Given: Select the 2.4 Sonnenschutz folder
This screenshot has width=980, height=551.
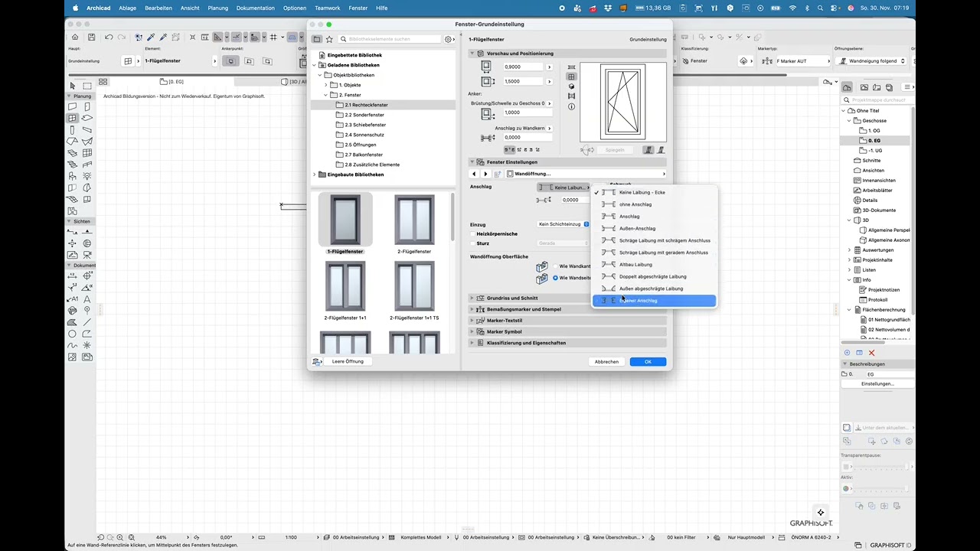Looking at the screenshot, I should coord(364,135).
